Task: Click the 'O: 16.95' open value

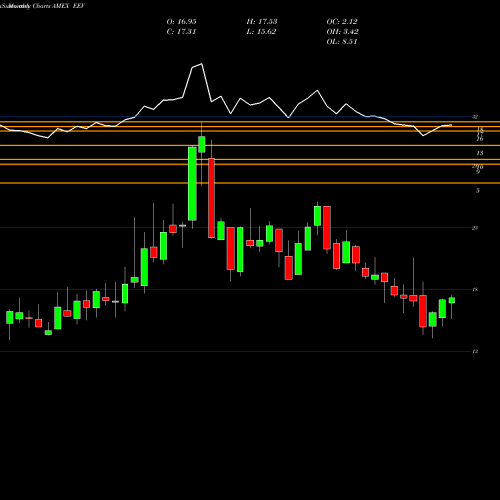Action: [181, 22]
